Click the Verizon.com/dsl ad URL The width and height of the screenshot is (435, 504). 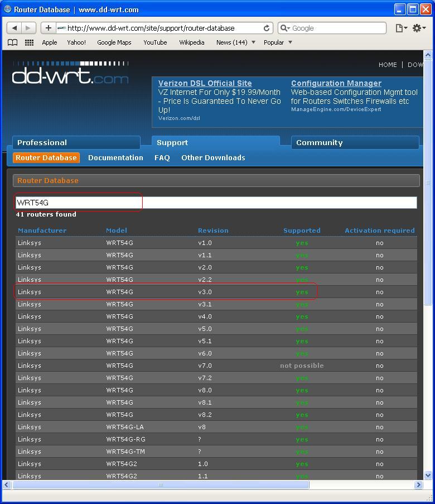click(x=179, y=118)
